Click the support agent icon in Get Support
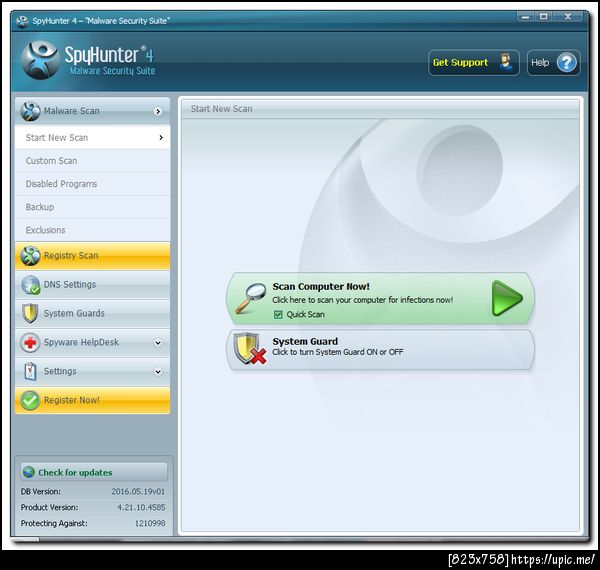This screenshot has height=570, width=600. [507, 62]
